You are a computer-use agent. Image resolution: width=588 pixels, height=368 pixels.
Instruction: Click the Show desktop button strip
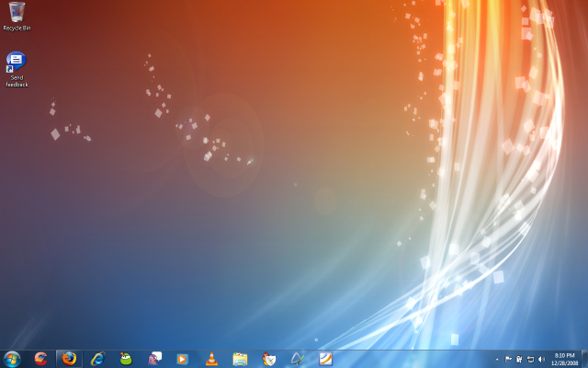pos(584,359)
